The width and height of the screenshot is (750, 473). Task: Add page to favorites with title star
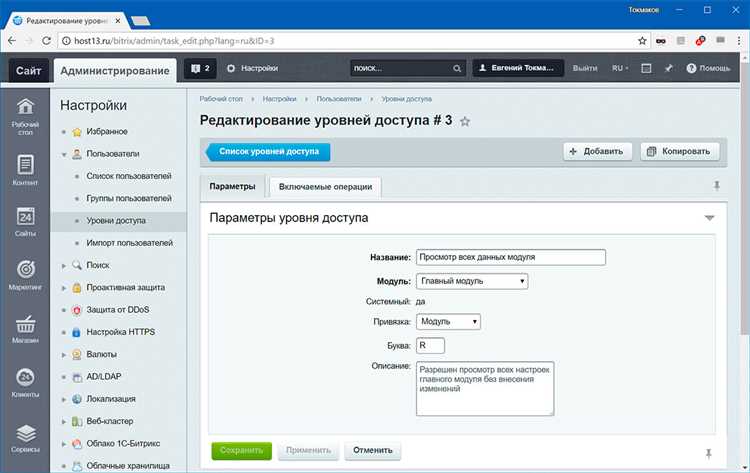click(465, 121)
